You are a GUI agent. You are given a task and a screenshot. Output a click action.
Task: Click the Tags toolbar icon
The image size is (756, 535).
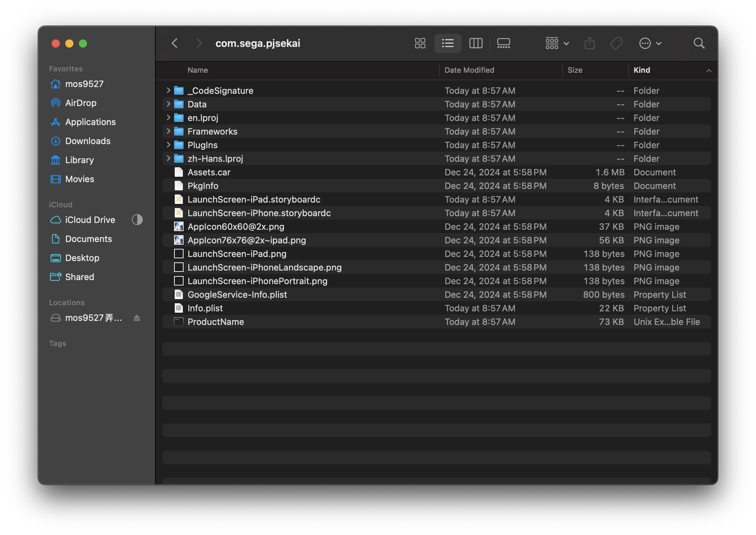616,43
